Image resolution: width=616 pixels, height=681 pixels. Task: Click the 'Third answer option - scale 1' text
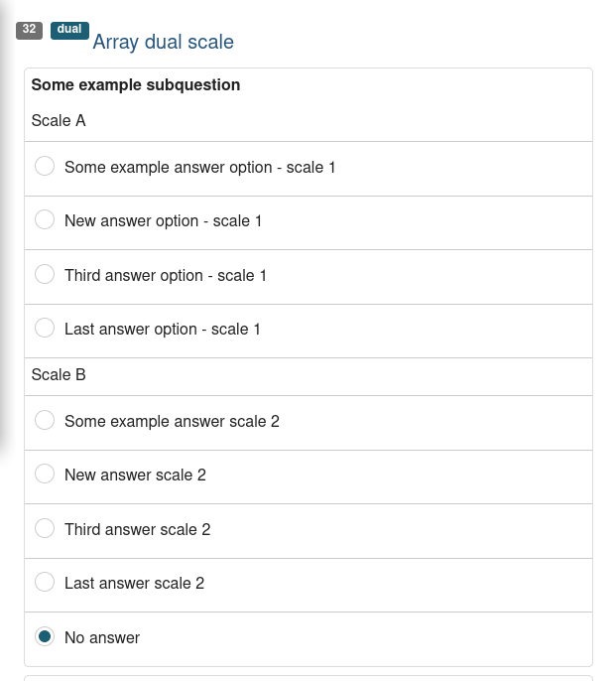[x=166, y=275]
